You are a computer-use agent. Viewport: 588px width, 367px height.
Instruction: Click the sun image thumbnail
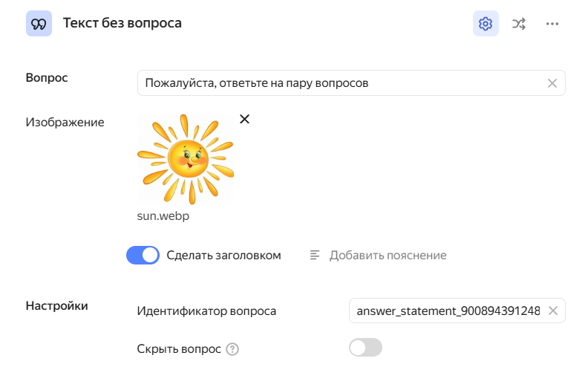[186, 160]
